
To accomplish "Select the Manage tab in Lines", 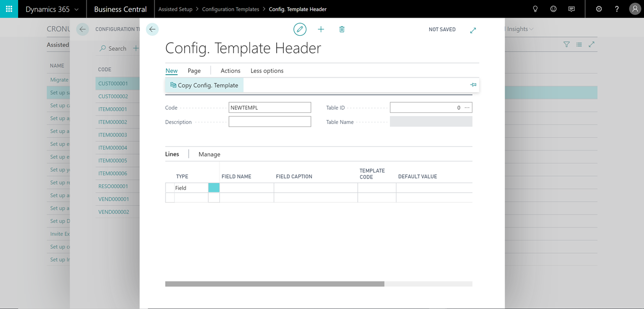I will coord(209,154).
